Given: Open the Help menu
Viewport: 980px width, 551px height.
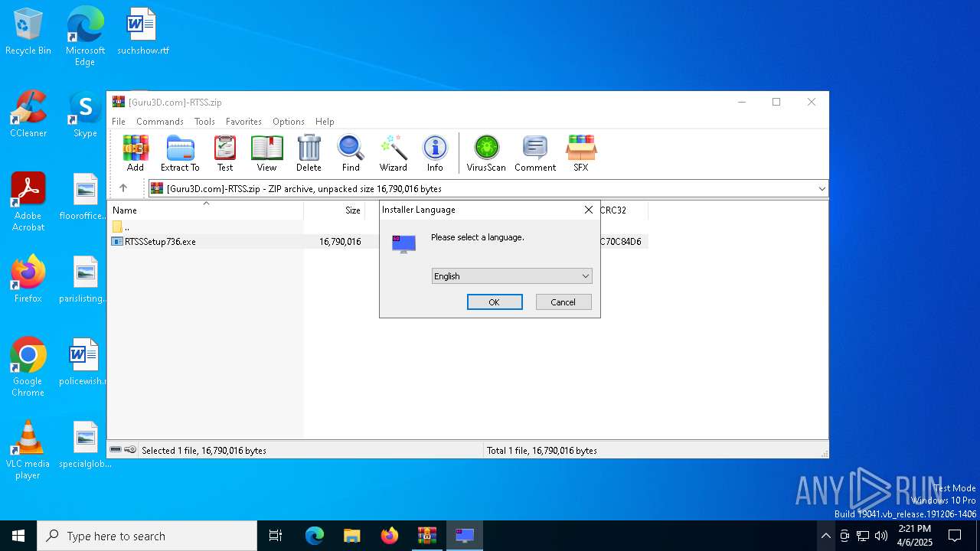Looking at the screenshot, I should pos(325,122).
